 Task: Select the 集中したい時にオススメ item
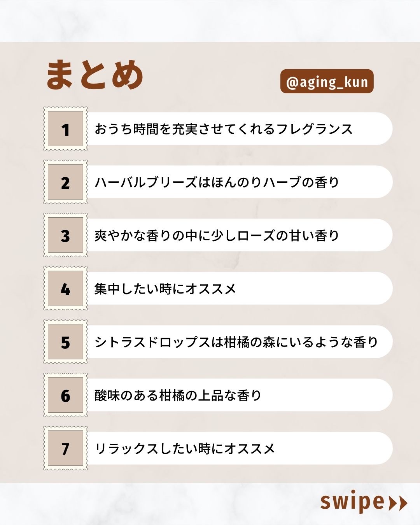(165, 289)
